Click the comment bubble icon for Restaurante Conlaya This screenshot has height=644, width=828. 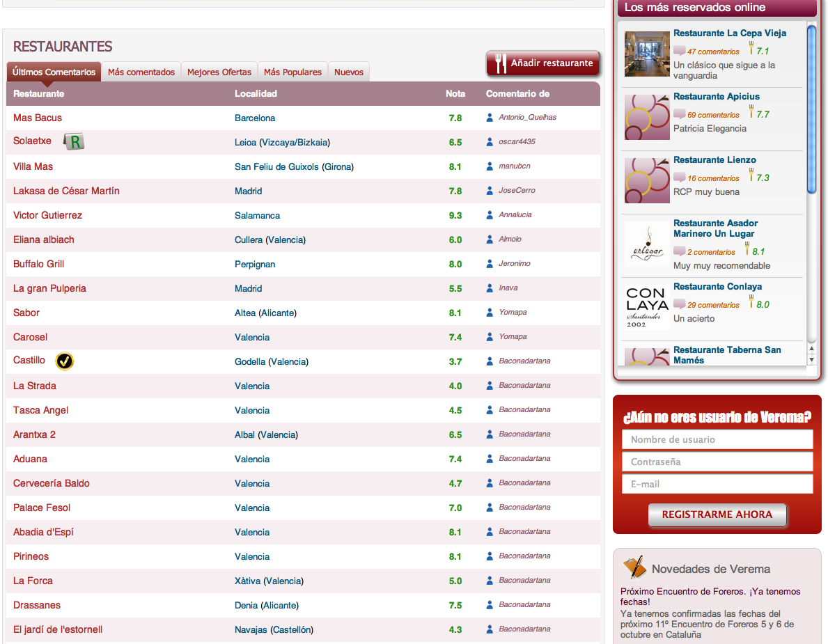[679, 304]
